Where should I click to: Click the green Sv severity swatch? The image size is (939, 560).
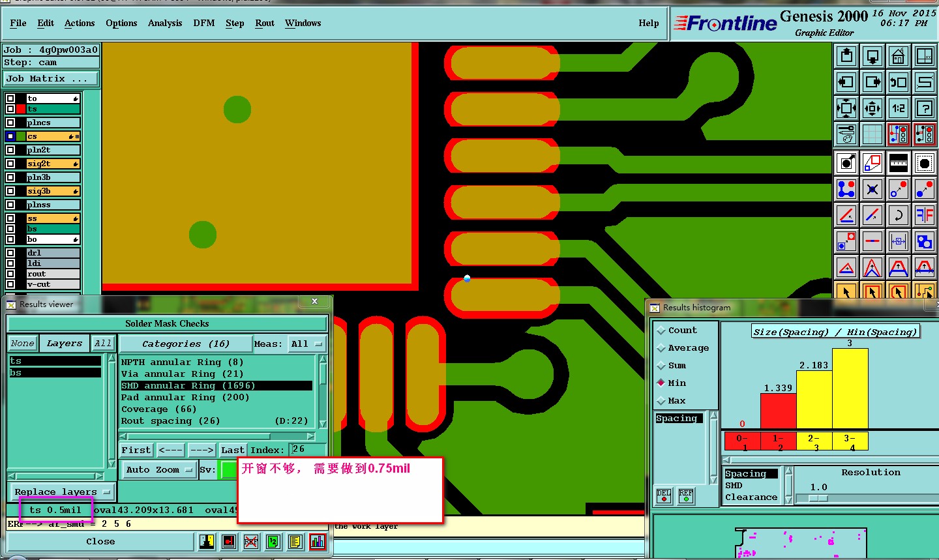[x=228, y=469]
